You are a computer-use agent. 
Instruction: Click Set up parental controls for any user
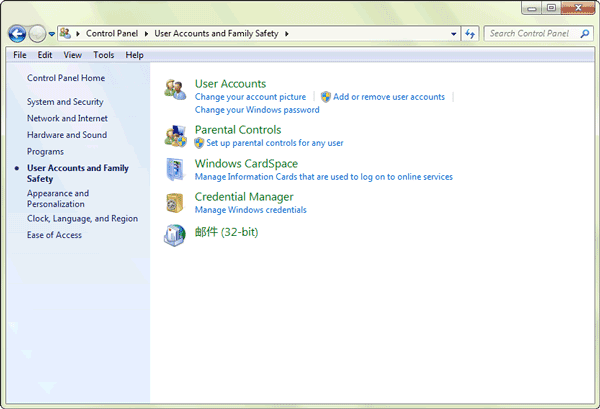[275, 143]
